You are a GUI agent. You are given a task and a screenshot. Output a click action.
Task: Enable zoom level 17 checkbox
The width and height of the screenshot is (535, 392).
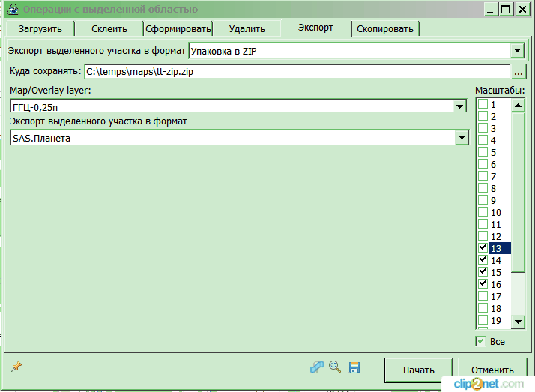pyautogui.click(x=483, y=296)
